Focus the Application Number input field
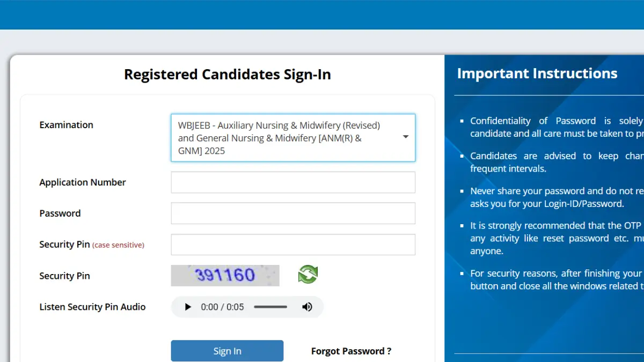 pos(293,182)
